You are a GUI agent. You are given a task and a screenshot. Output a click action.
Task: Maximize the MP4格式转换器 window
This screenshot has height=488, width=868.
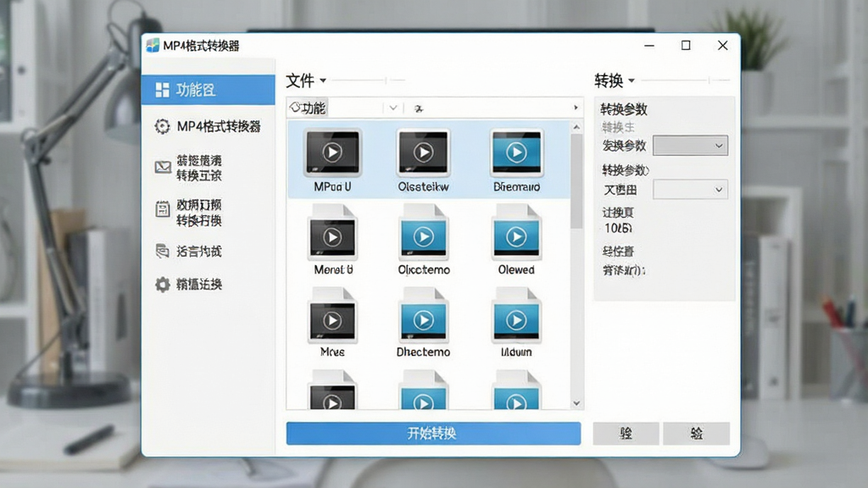(x=686, y=46)
